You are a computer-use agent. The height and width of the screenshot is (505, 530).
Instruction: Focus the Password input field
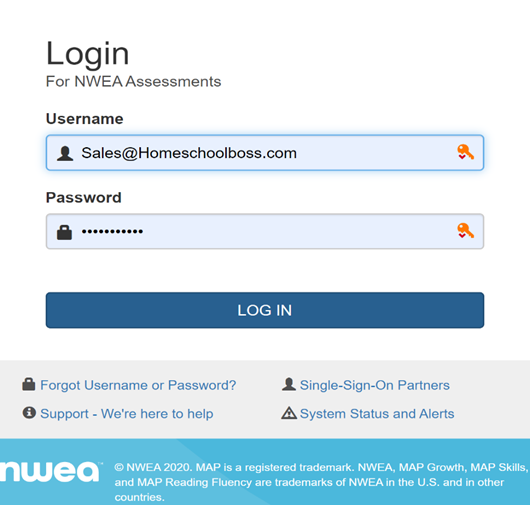(x=265, y=232)
